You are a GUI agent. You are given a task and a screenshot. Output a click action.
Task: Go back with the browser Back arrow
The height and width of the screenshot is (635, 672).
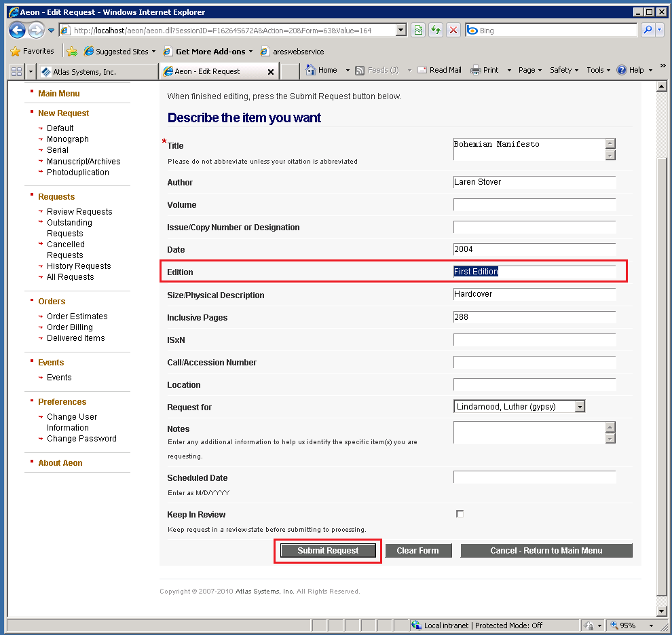[x=17, y=31]
